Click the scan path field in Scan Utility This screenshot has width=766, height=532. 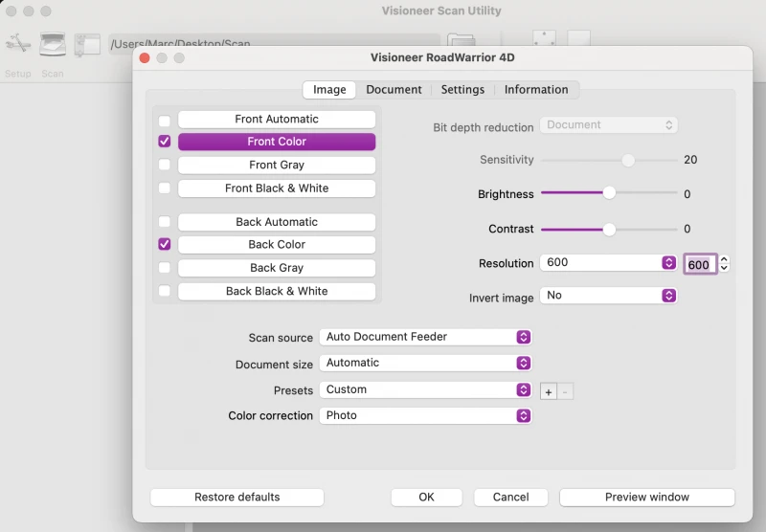pyautogui.click(x=275, y=43)
